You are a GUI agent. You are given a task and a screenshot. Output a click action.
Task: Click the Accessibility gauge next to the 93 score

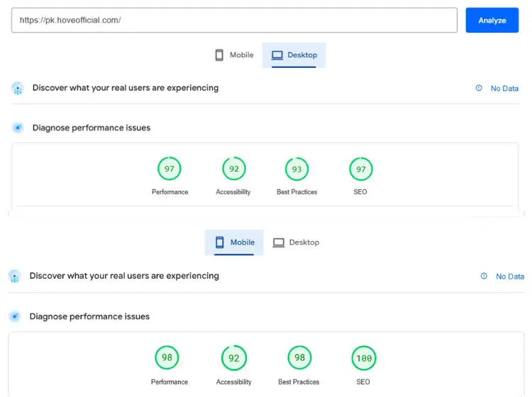click(x=233, y=169)
